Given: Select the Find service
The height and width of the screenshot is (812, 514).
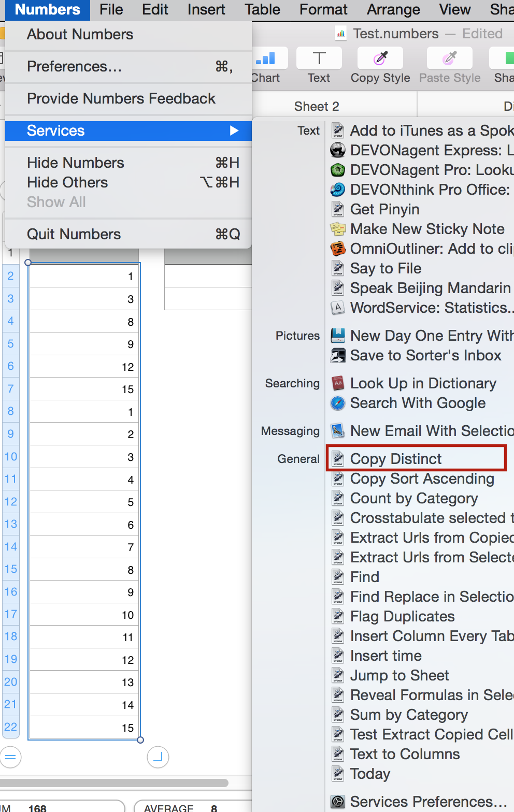Looking at the screenshot, I should pos(365,577).
